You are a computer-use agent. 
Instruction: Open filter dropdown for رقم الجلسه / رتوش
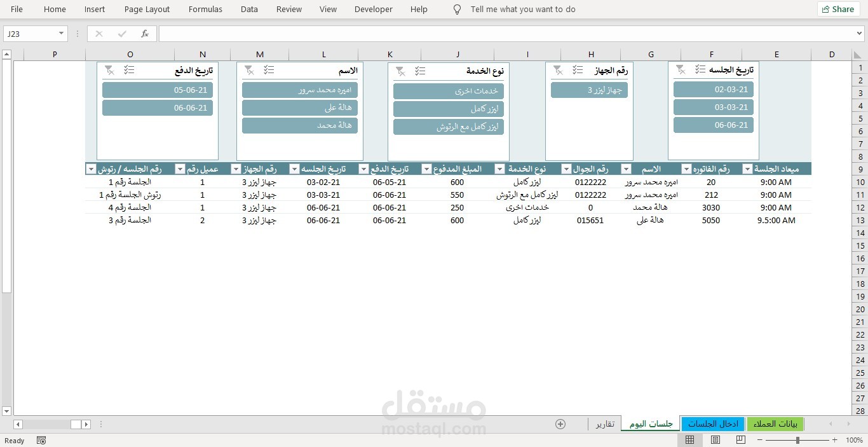pyautogui.click(x=91, y=169)
